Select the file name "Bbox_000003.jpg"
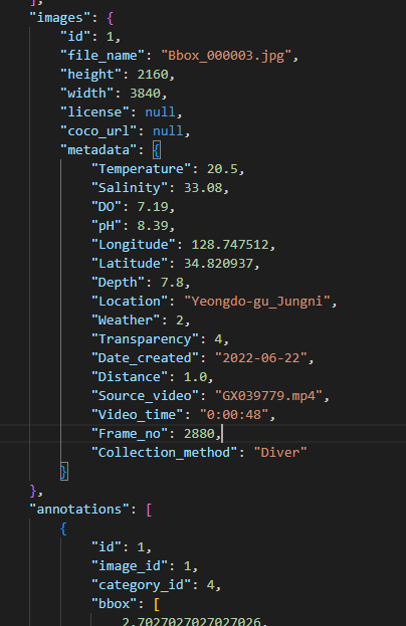 226,55
